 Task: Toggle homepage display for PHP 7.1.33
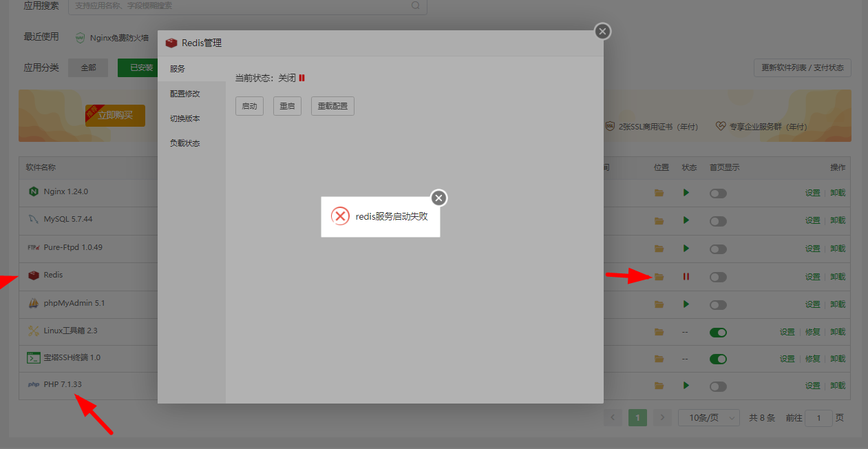[718, 386]
